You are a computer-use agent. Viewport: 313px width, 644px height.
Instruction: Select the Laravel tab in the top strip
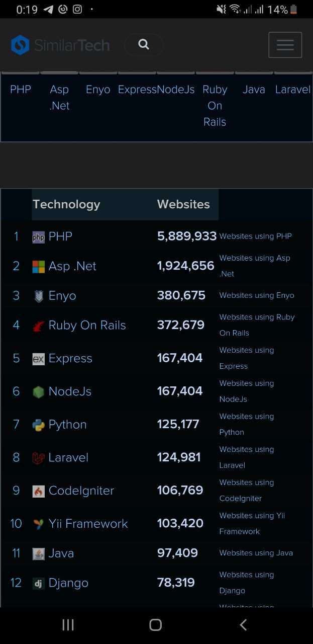(x=293, y=90)
